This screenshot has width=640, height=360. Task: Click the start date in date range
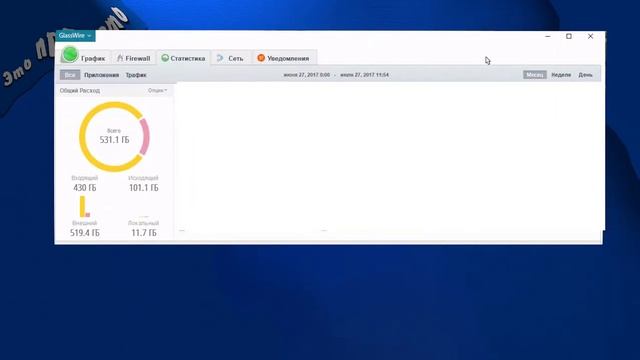click(x=307, y=75)
